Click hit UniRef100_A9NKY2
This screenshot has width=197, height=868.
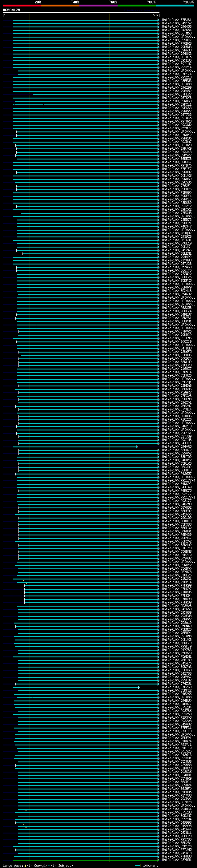point(176,565)
